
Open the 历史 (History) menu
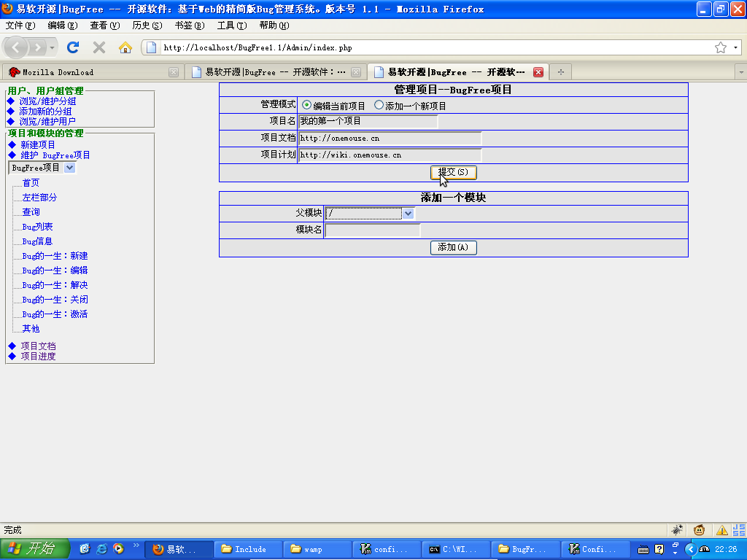pyautogui.click(x=147, y=26)
